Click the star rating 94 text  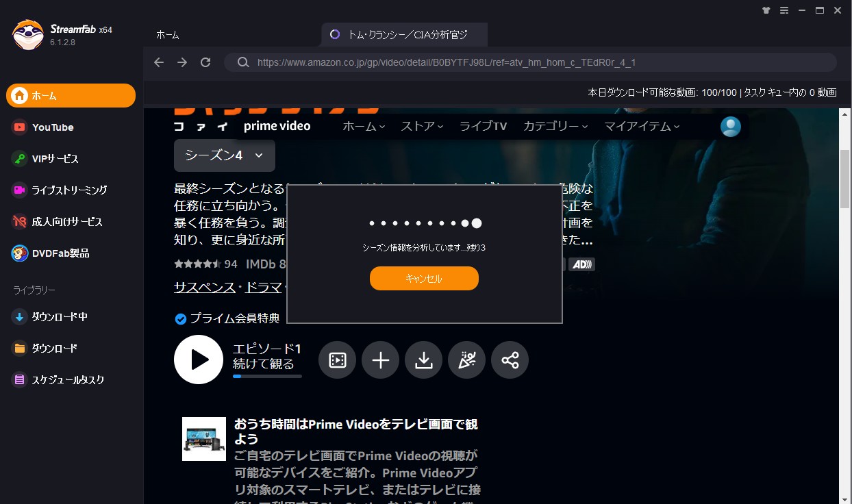pyautogui.click(x=230, y=264)
